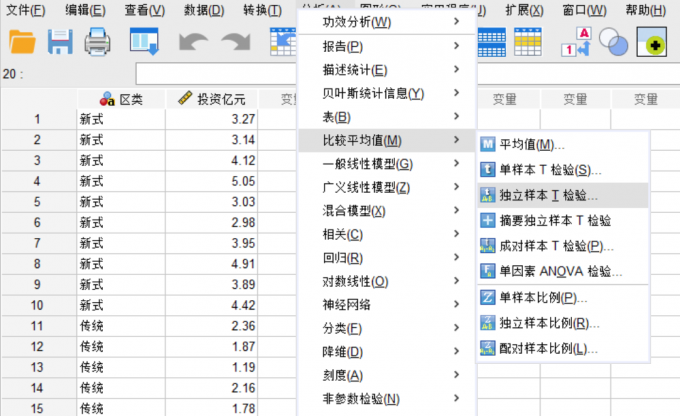Click the Paired-Samples T Test icon
Image resolution: width=680 pixels, height=416 pixels.
(x=487, y=246)
